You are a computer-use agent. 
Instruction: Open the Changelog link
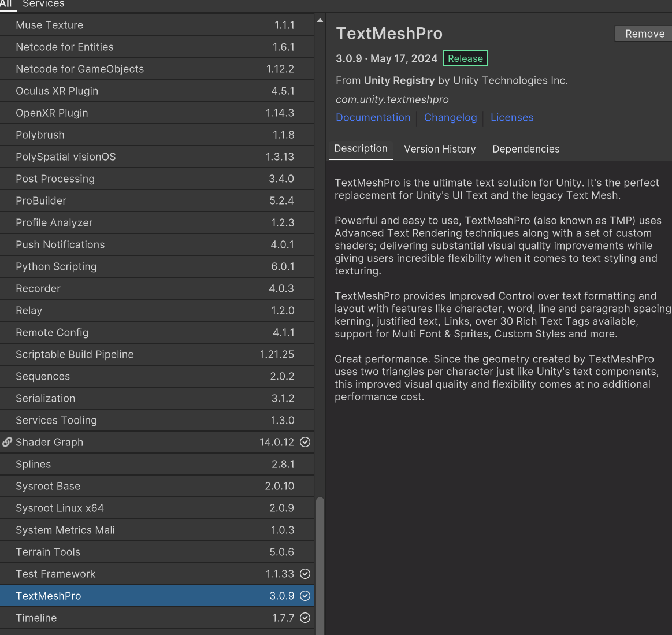(450, 117)
